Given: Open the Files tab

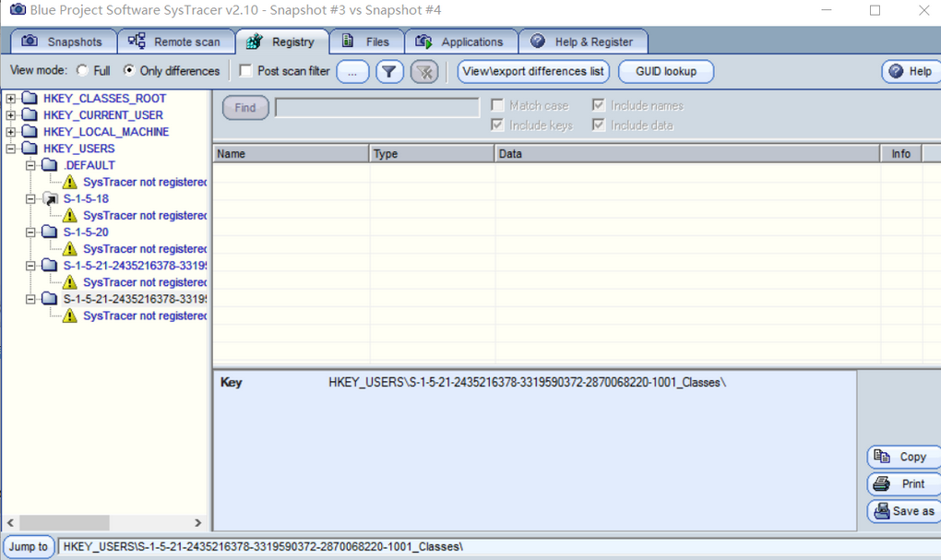Looking at the screenshot, I should click(366, 42).
